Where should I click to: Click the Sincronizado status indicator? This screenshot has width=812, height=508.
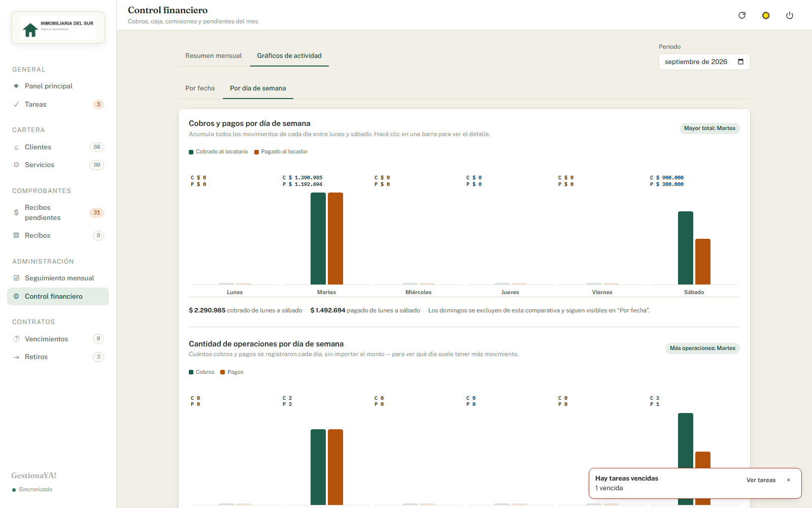32,490
